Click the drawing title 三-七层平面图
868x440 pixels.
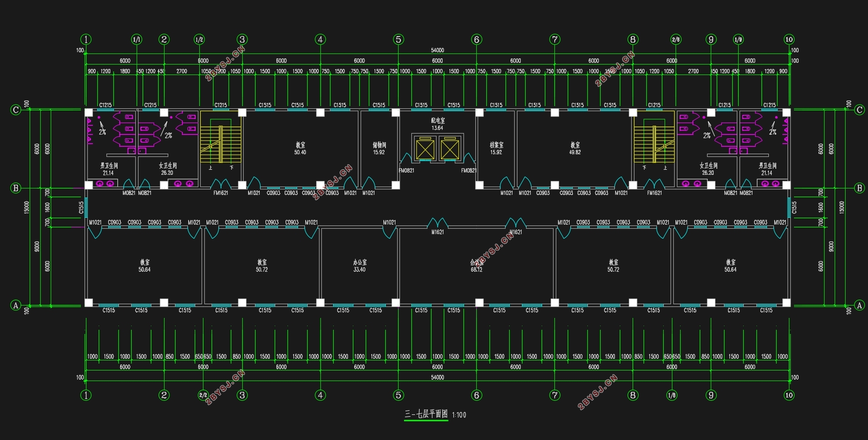[x=426, y=414]
